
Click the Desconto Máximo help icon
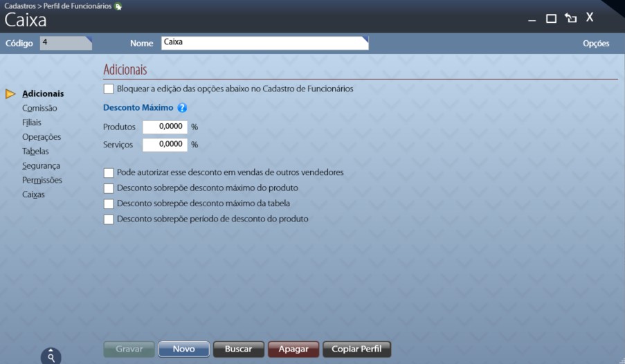[x=182, y=108]
